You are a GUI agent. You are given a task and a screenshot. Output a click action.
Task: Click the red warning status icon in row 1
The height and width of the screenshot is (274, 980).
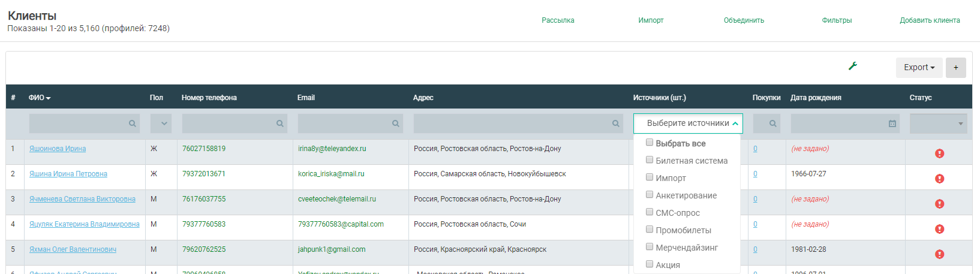click(x=939, y=153)
